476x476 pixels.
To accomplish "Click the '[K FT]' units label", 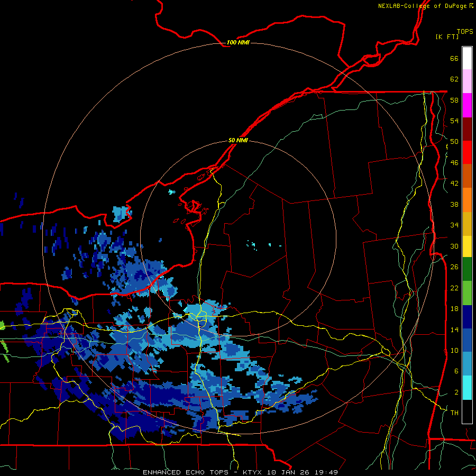I will pos(447,36).
